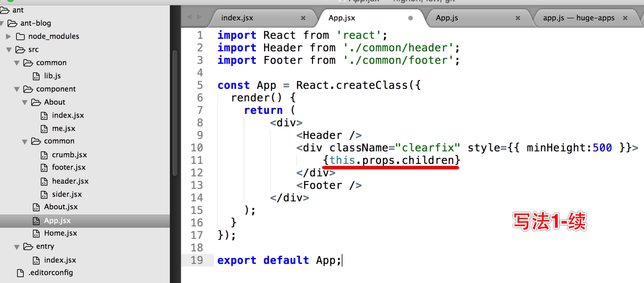Close the App.js tab
The width and height of the screenshot is (644, 283).
click(518, 18)
